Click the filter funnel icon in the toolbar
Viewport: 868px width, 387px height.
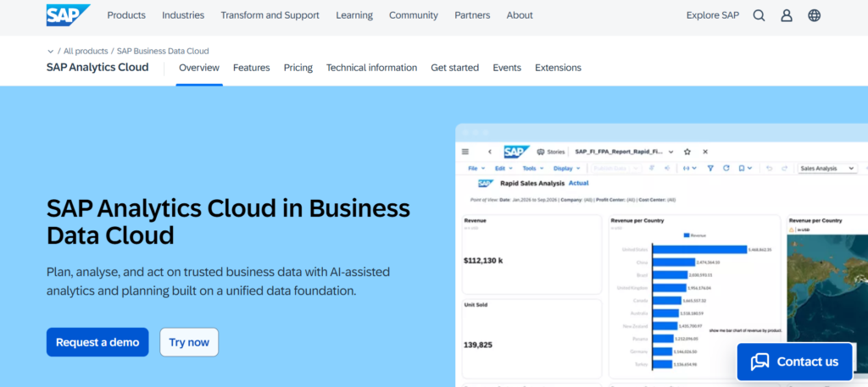(710, 168)
